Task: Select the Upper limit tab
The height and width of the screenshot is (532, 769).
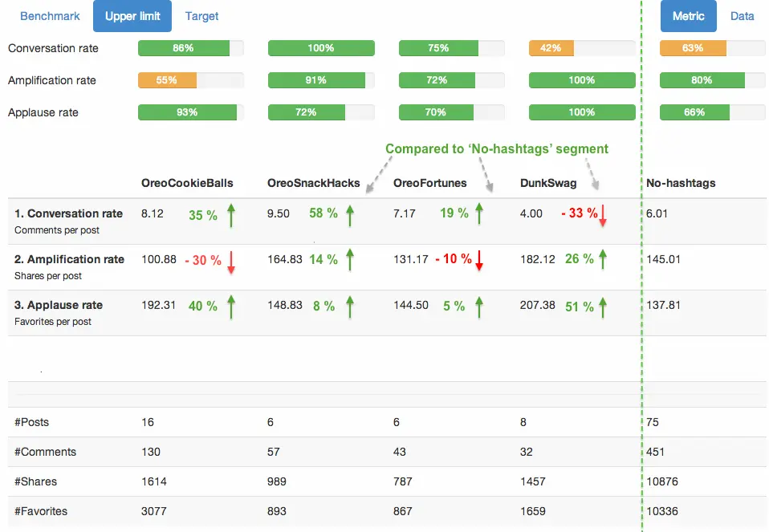Action: point(132,16)
